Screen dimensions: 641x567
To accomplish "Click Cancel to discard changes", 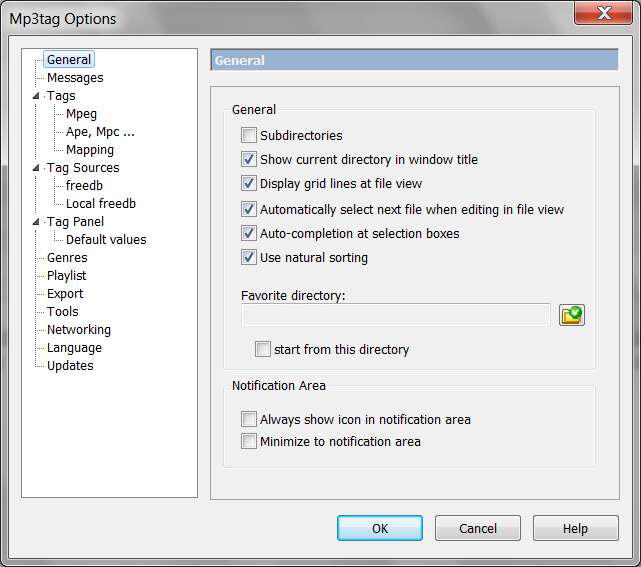I will point(477,528).
